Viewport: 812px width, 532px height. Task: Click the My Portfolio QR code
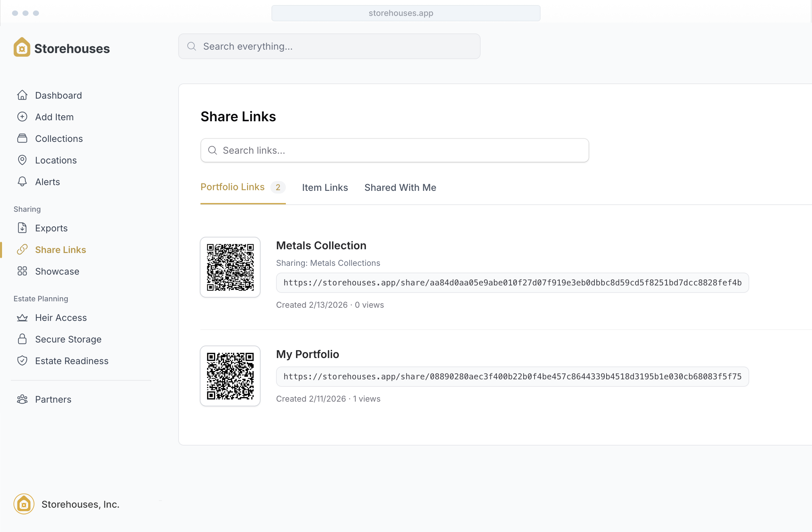coord(230,376)
